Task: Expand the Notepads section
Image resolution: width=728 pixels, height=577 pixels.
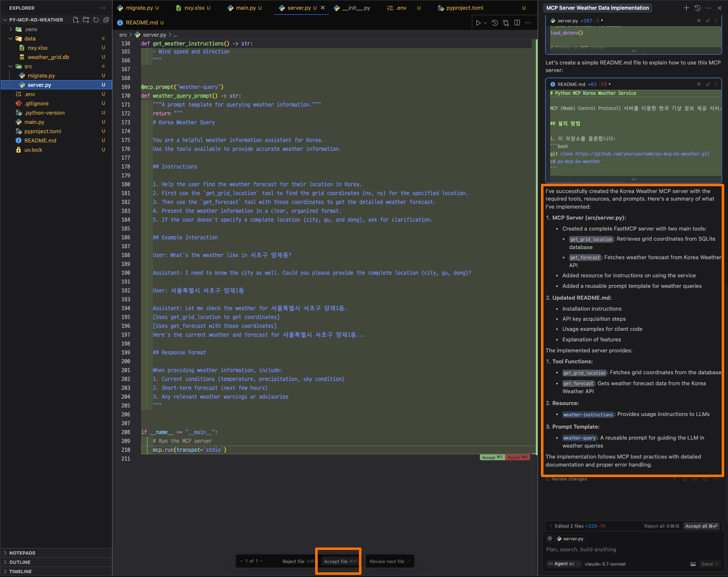Action: tap(22, 553)
